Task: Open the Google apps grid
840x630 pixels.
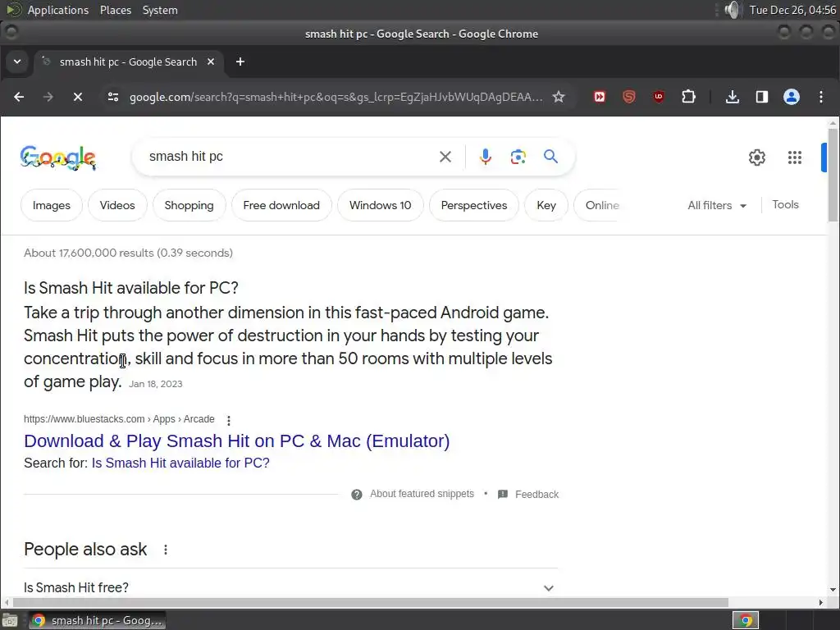Action: point(795,157)
